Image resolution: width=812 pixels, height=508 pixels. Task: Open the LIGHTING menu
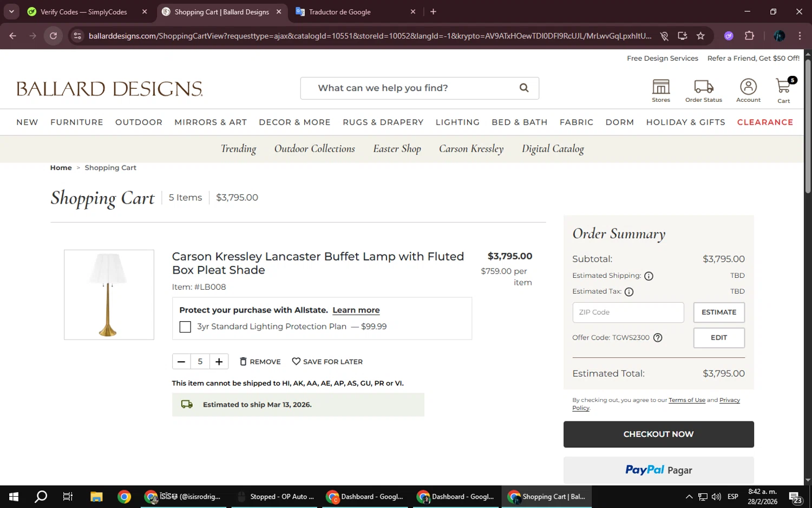457,122
